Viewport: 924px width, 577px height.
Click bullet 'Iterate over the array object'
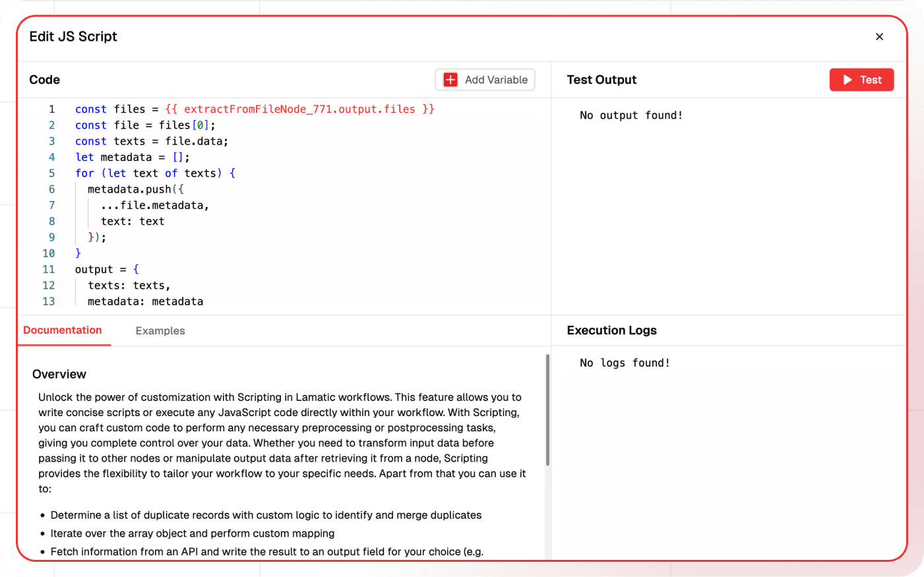point(193,533)
